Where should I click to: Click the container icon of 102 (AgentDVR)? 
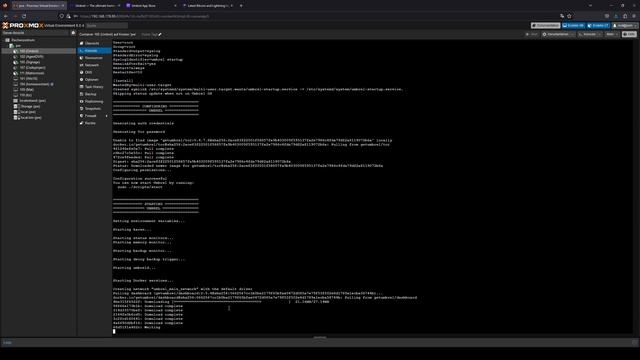coord(16,57)
